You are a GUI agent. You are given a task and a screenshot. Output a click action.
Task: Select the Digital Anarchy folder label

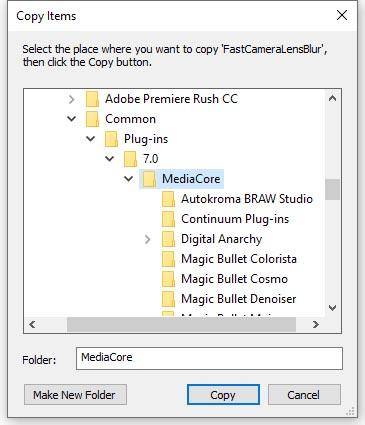(221, 239)
